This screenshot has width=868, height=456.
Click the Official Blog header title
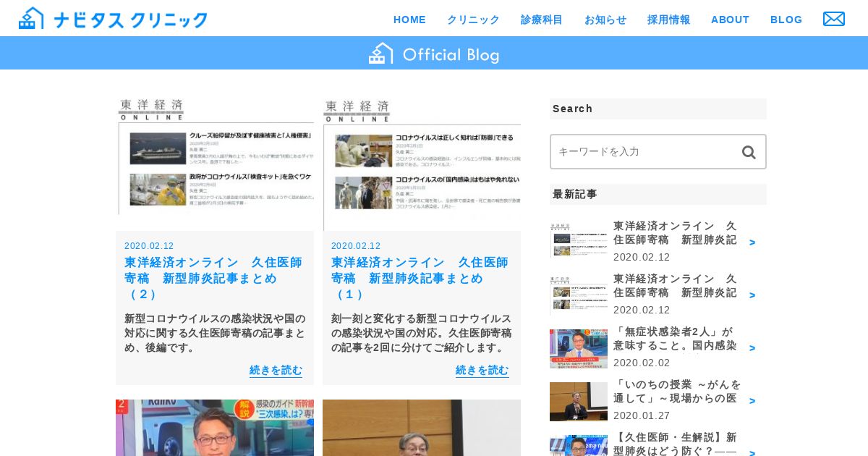point(451,54)
